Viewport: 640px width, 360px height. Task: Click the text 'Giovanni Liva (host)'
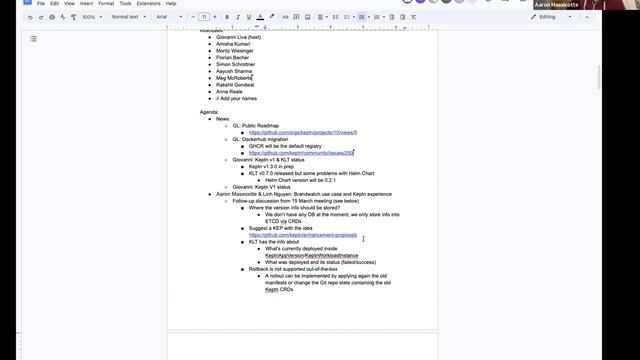click(x=238, y=37)
